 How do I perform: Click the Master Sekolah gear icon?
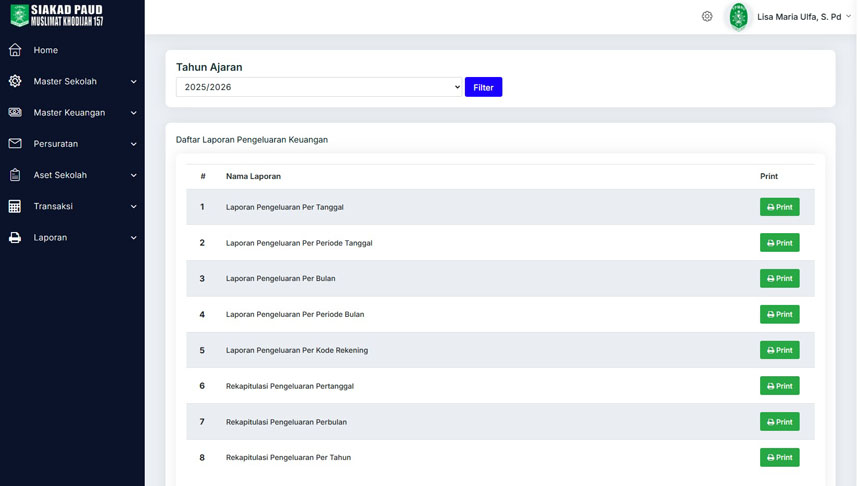[15, 81]
